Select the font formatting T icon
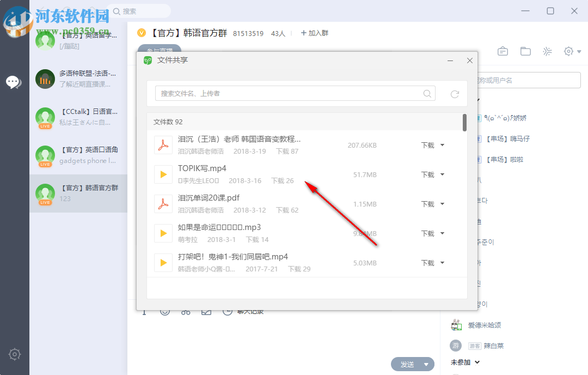Viewport: 588px width, 375px height. point(144,311)
